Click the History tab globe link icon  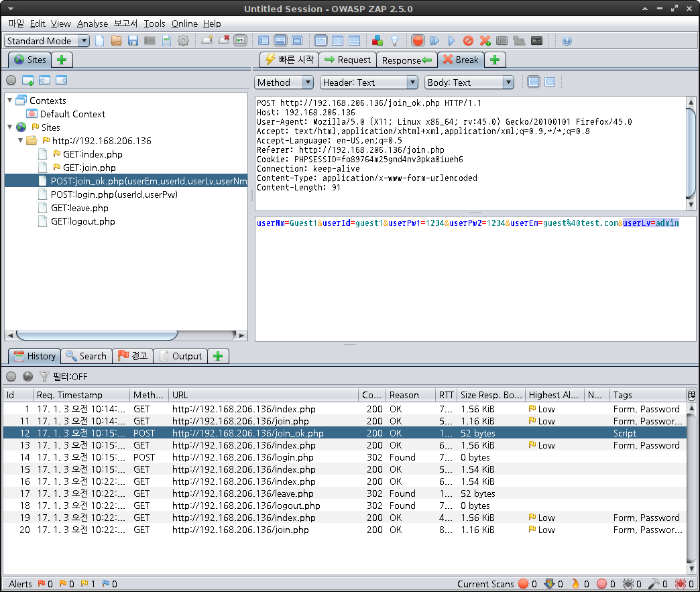[27, 377]
